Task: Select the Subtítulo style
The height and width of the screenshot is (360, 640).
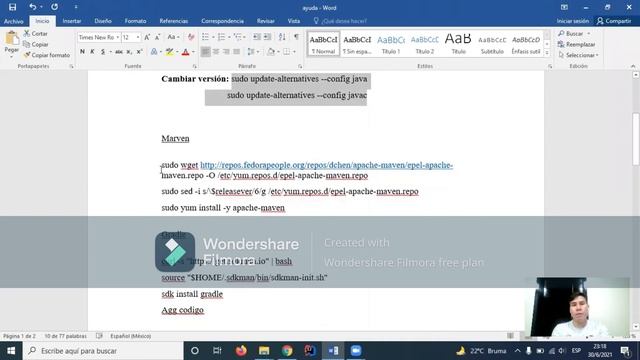Action: [492, 44]
